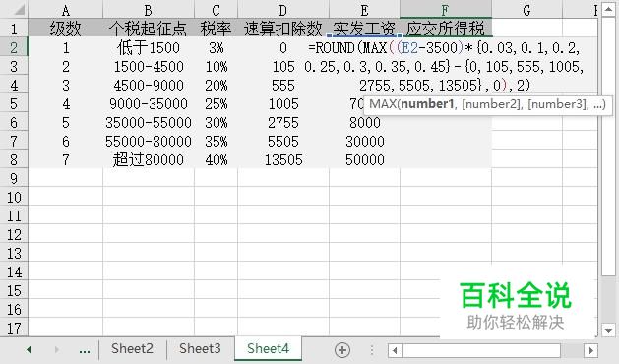Select row 1 header

click(x=14, y=29)
